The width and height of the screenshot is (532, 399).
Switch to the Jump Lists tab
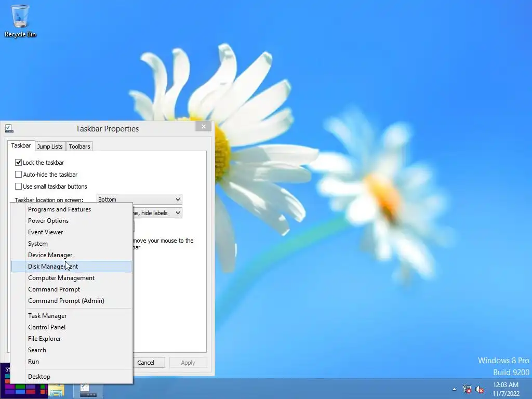[50, 146]
